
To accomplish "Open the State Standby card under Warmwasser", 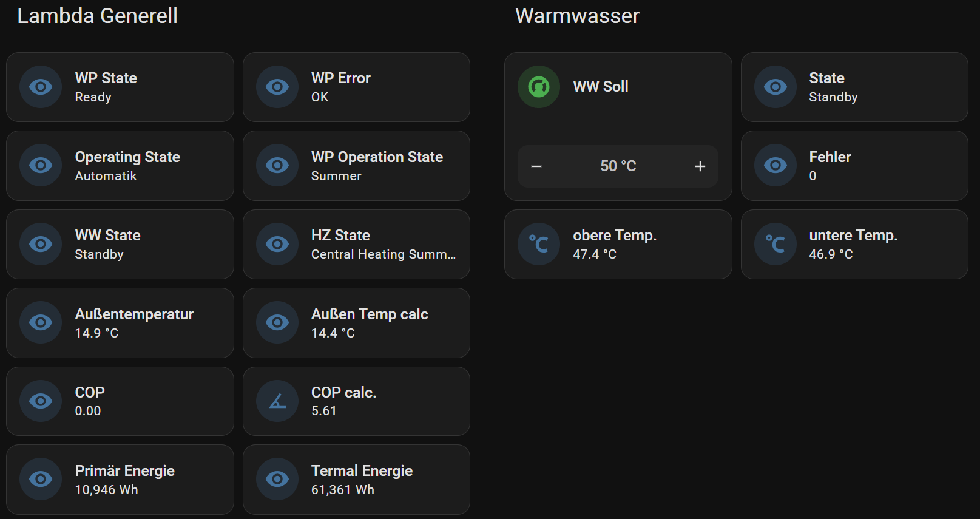I will tap(854, 87).
